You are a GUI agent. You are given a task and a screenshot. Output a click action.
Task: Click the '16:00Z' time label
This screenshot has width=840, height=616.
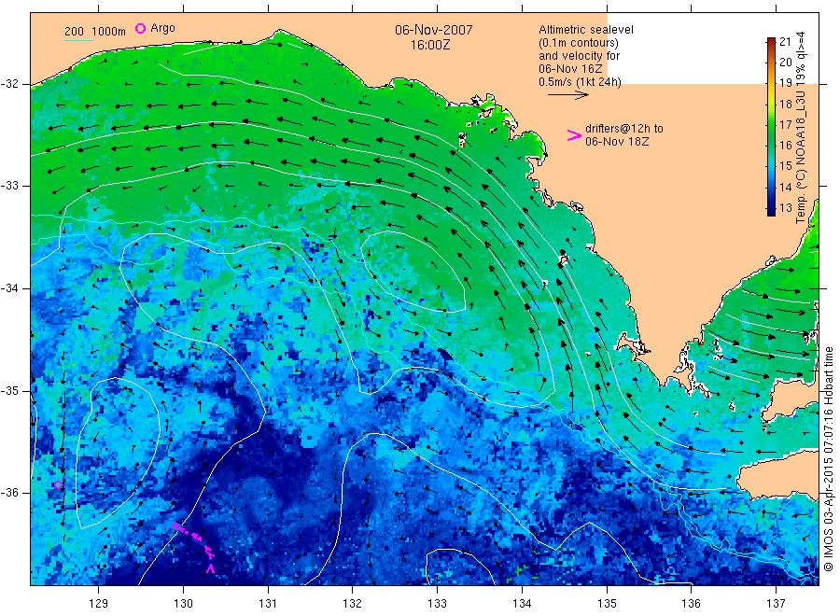point(430,45)
